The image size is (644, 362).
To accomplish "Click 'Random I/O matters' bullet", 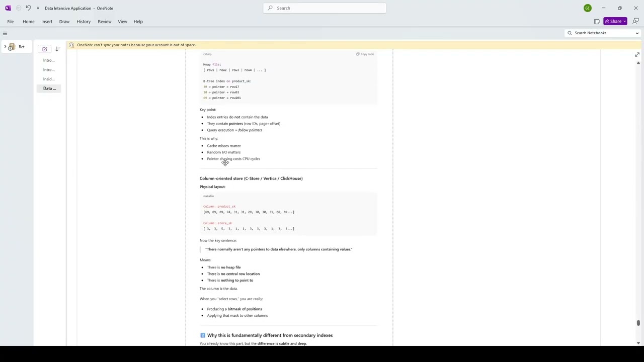I will (224, 152).
